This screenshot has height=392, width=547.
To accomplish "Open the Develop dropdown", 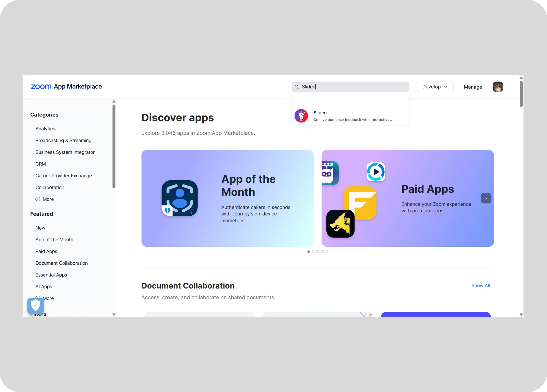I will coord(435,87).
